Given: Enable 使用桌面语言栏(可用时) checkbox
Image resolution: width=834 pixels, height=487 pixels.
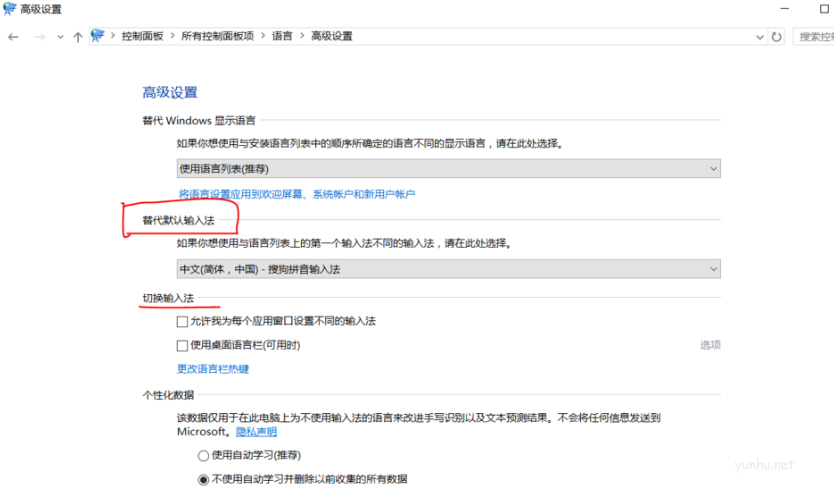Looking at the screenshot, I should (182, 346).
